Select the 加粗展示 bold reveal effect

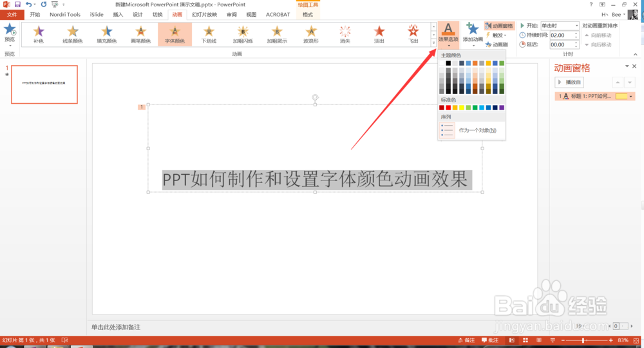click(277, 34)
